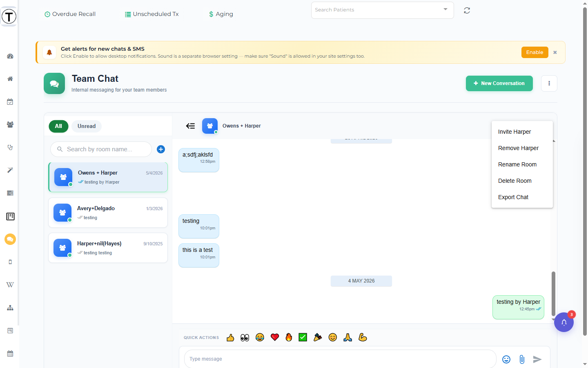The height and width of the screenshot is (368, 588).
Task: Open the Aging link
Action: 221,14
